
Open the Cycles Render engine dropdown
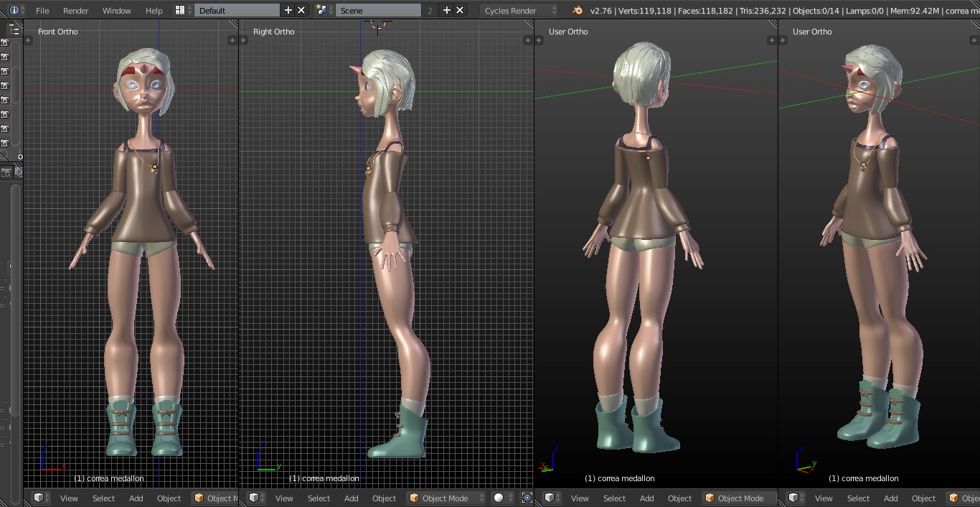[519, 10]
